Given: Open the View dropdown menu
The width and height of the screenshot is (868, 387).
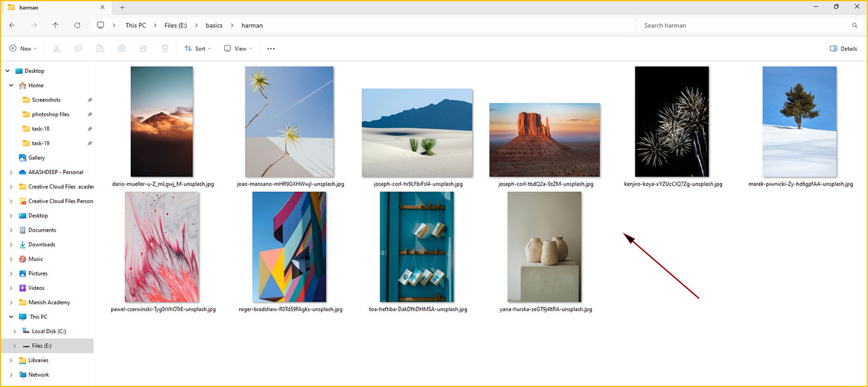Looking at the screenshot, I should pyautogui.click(x=238, y=49).
